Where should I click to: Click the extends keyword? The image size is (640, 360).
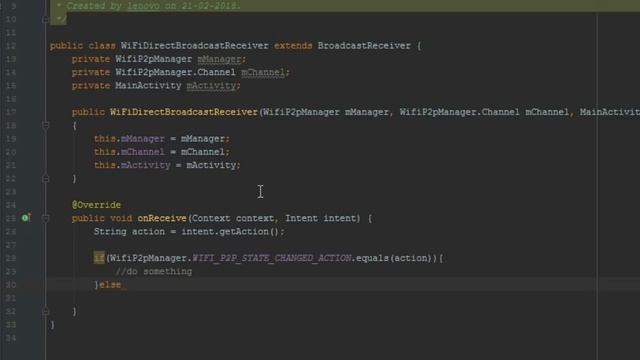293,46
